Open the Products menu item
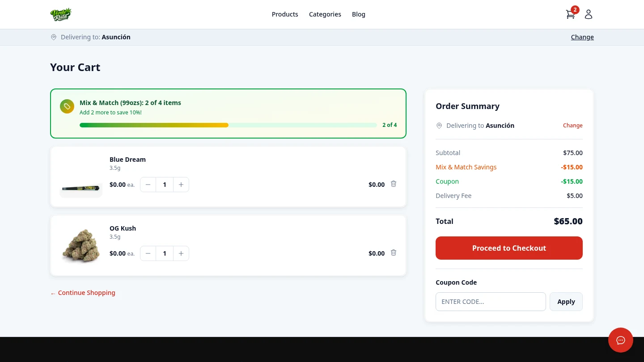 [x=285, y=14]
